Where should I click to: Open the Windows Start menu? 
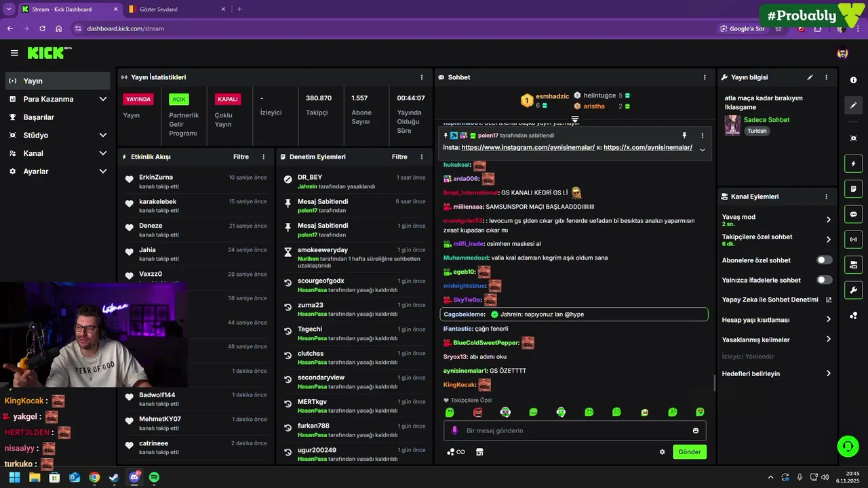point(14,477)
